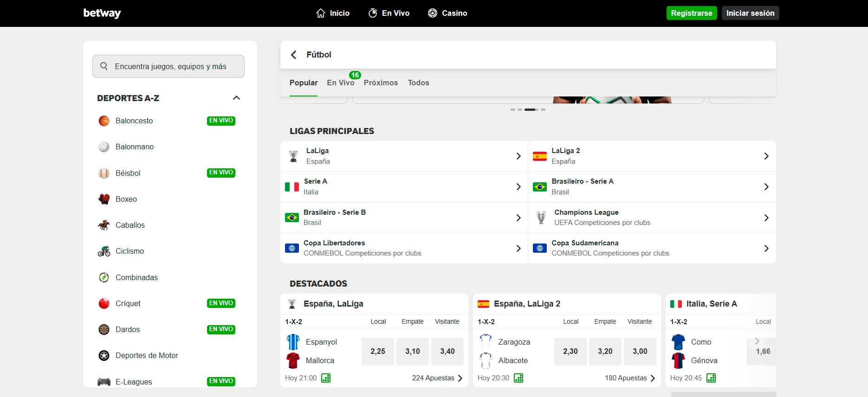Screen dimensions: 868x397
Task: Bet on Como local odds 1,66
Action: pos(763,352)
